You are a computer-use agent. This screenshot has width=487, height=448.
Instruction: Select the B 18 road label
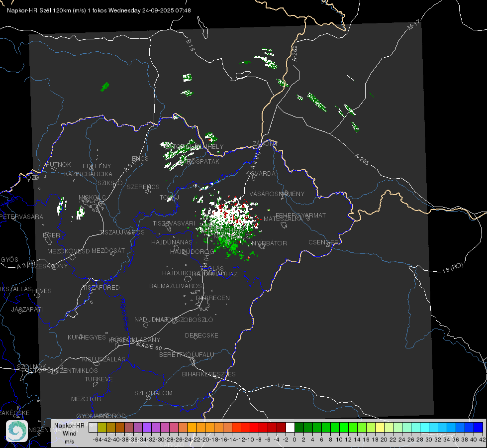point(191,45)
